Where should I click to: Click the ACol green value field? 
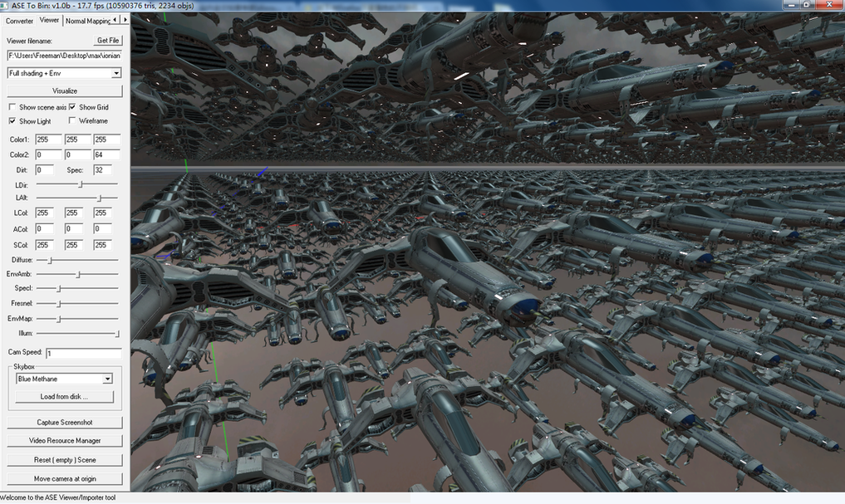(73, 229)
